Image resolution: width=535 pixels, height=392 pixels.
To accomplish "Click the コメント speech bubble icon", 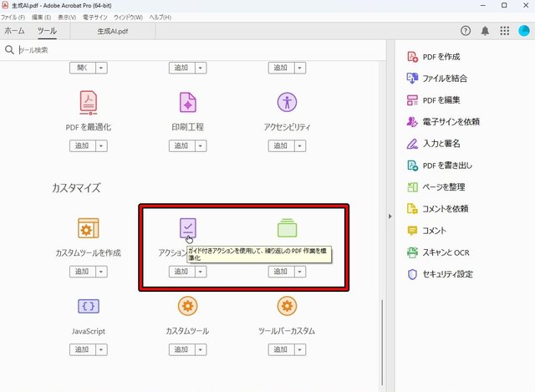I will click(412, 231).
